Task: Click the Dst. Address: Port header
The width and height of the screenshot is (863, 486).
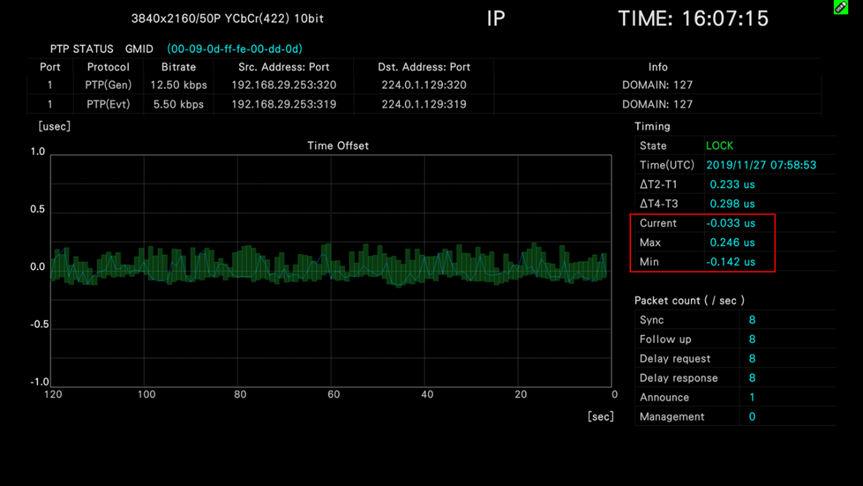Action: pos(424,67)
